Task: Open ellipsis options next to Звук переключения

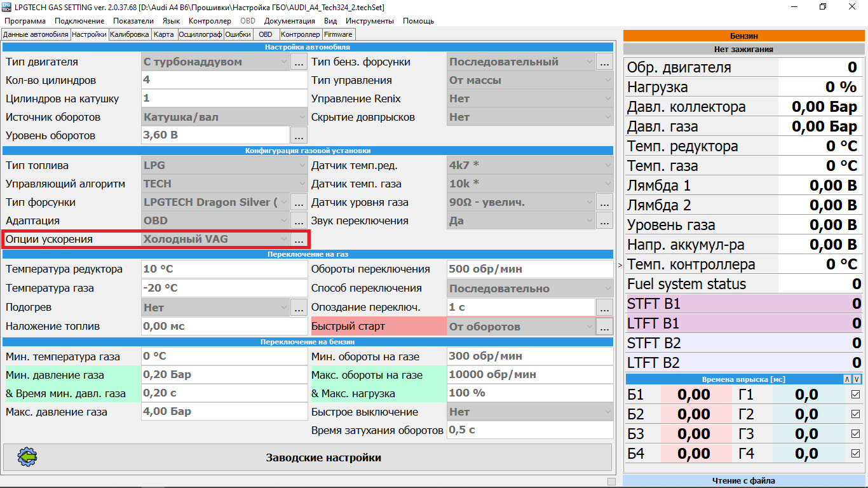Action: point(604,221)
